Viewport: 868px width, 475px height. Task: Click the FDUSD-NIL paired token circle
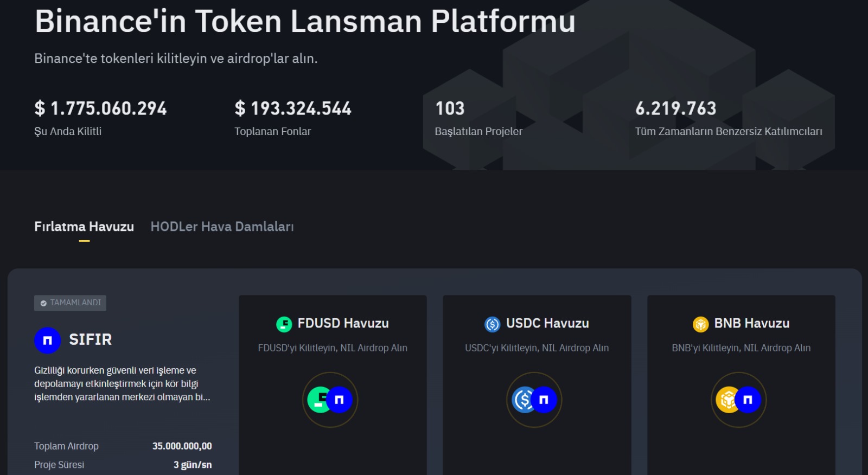point(330,400)
